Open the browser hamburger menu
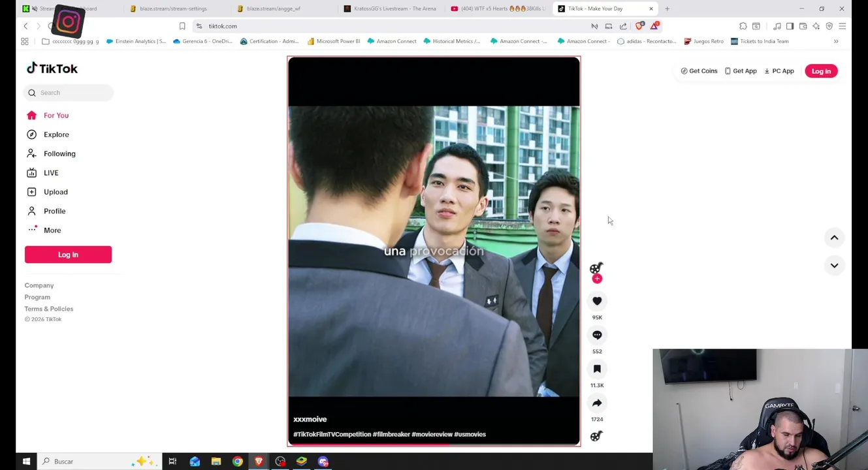The width and height of the screenshot is (868, 470). click(842, 26)
